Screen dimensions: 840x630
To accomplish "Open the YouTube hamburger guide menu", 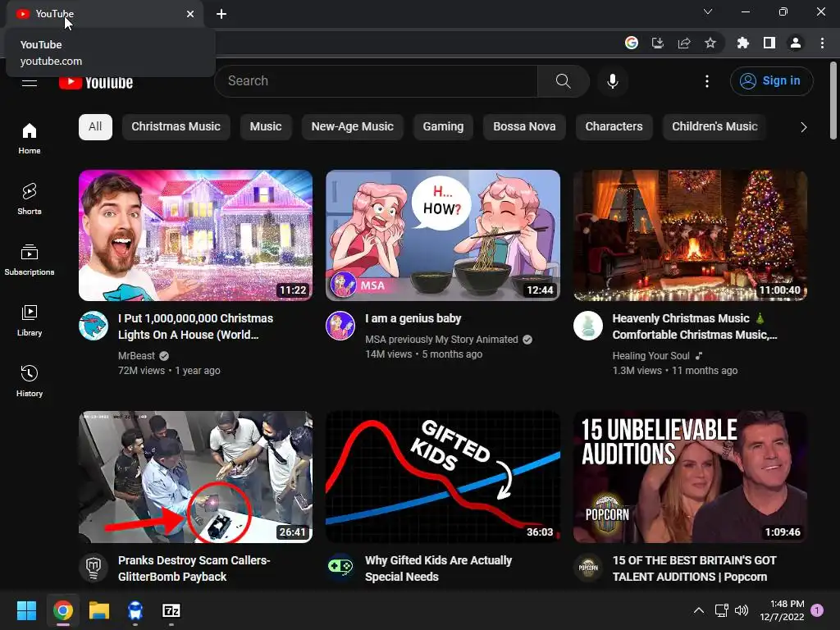I will [30, 83].
